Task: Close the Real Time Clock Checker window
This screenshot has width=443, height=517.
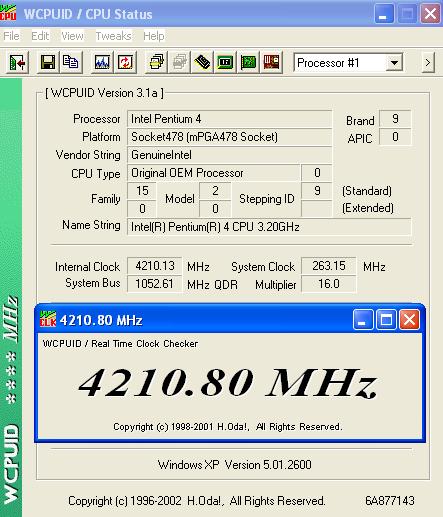Action: 409,319
